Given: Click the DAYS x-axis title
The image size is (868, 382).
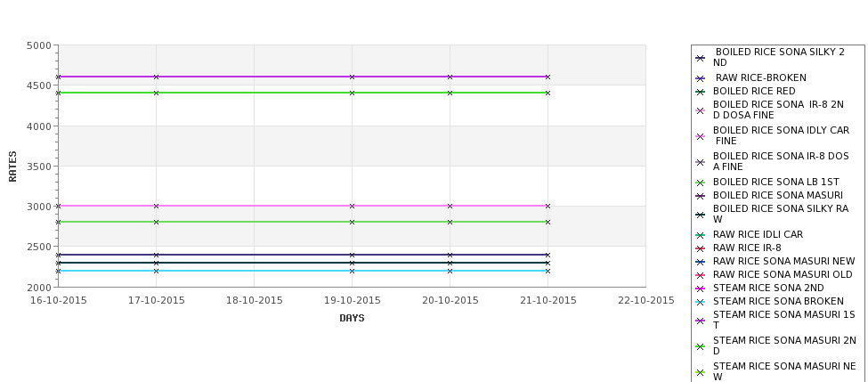Looking at the screenshot, I should click(x=352, y=319).
